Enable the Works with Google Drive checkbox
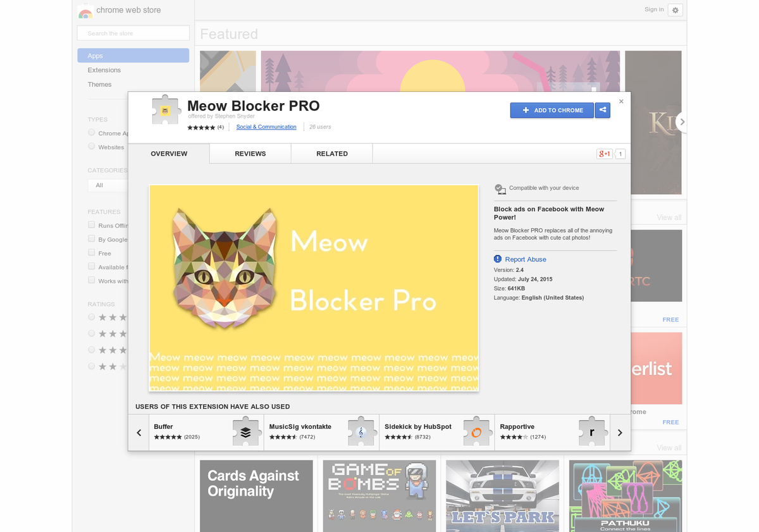This screenshot has height=532, width=759. click(x=92, y=281)
